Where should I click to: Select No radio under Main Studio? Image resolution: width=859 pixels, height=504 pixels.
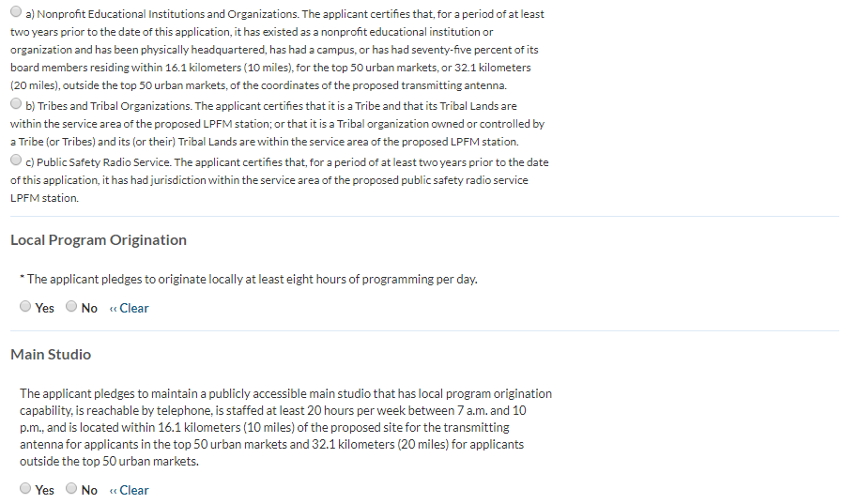pos(72,489)
